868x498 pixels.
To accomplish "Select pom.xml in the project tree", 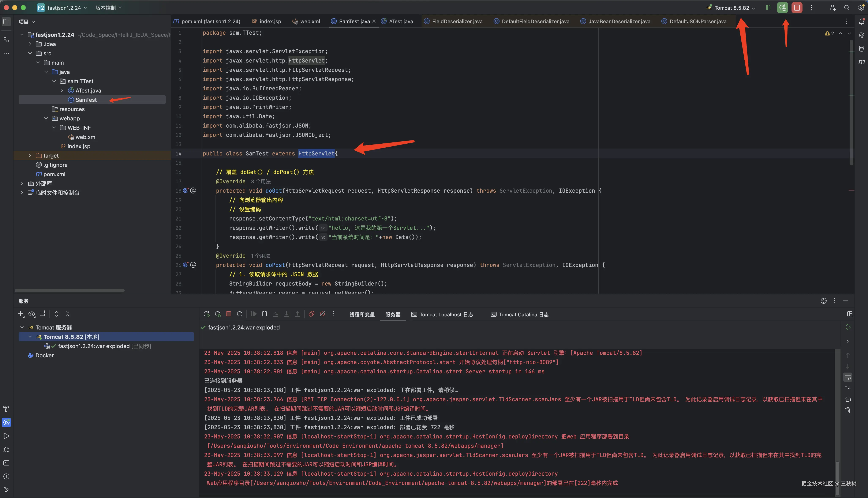I will pyautogui.click(x=54, y=174).
